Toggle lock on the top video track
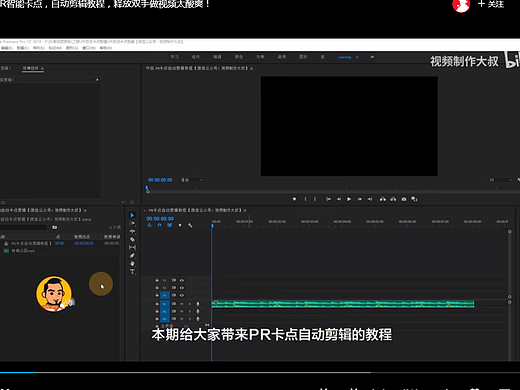The width and height of the screenshot is (520, 390). click(157, 280)
